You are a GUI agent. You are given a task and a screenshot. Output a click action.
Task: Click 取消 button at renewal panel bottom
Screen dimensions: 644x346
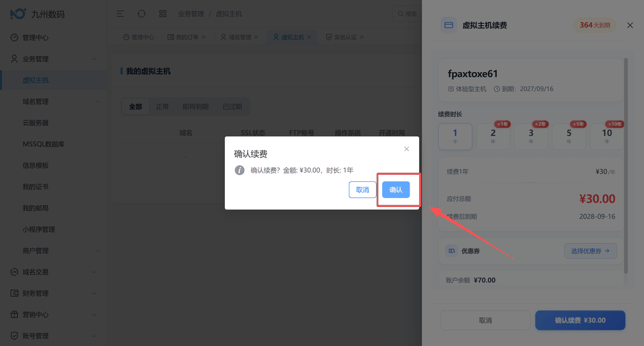[485, 320]
